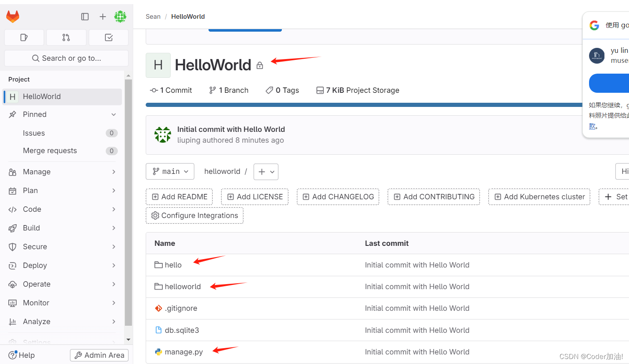The image size is (629, 364).
Task: Open the Sean breadcrumb link
Action: pyautogui.click(x=153, y=16)
